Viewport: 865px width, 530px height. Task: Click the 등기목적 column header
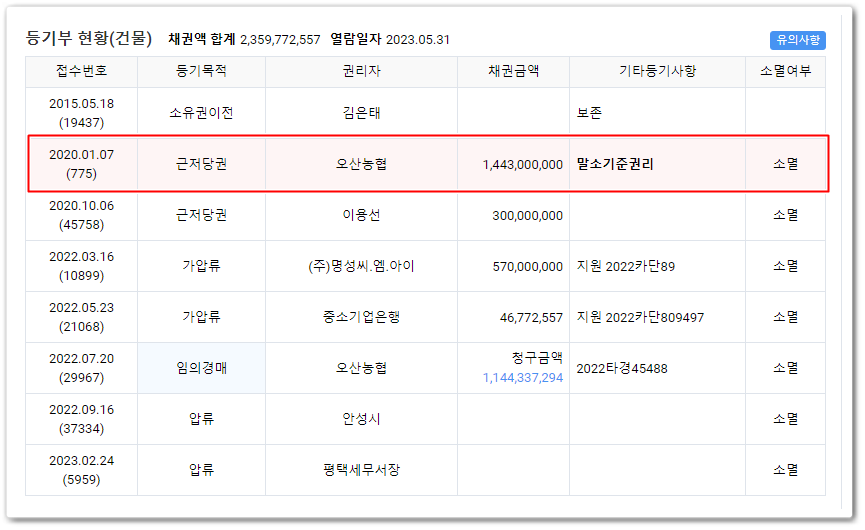201,71
